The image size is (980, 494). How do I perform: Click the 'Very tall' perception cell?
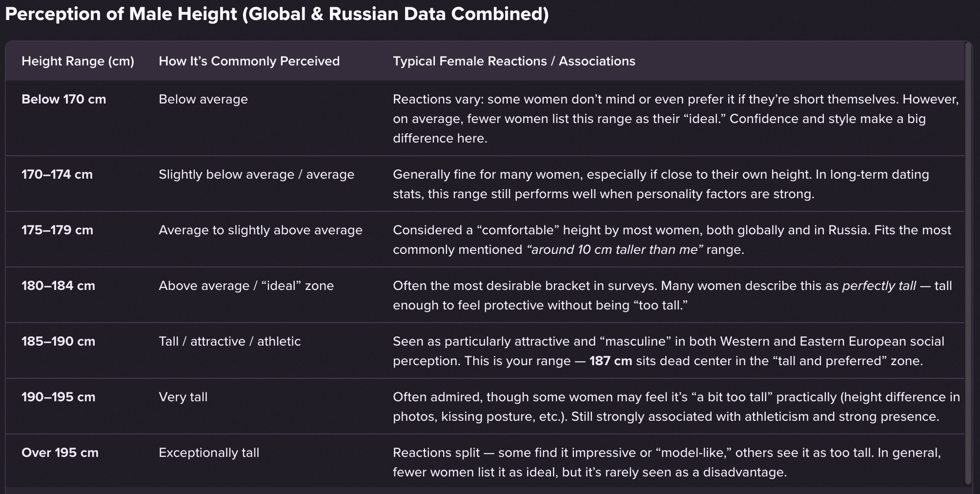point(183,397)
